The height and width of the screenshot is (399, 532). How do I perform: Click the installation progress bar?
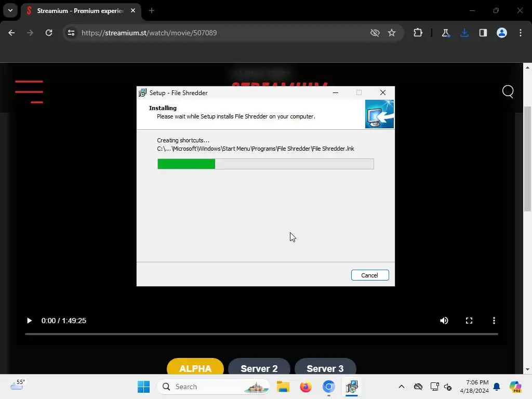point(265,164)
